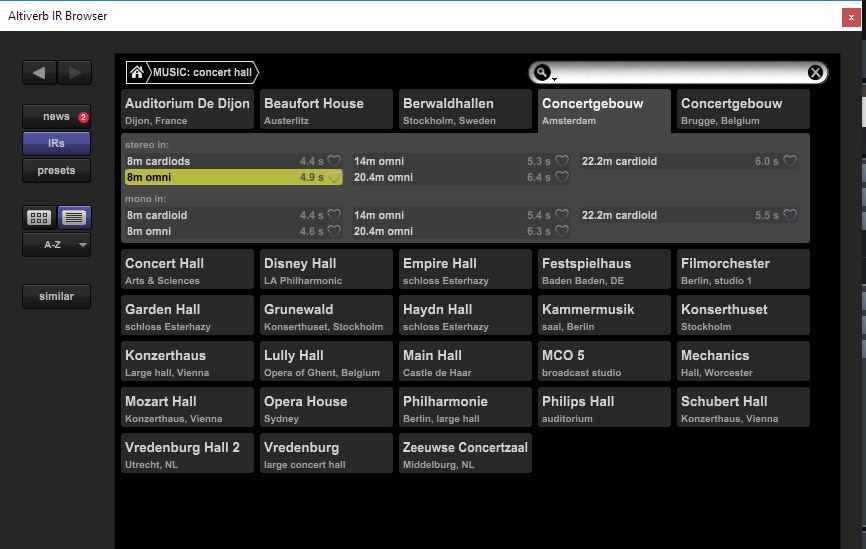This screenshot has width=866, height=549.
Task: Select mono 8m omni impulse response
Action: tap(234, 231)
